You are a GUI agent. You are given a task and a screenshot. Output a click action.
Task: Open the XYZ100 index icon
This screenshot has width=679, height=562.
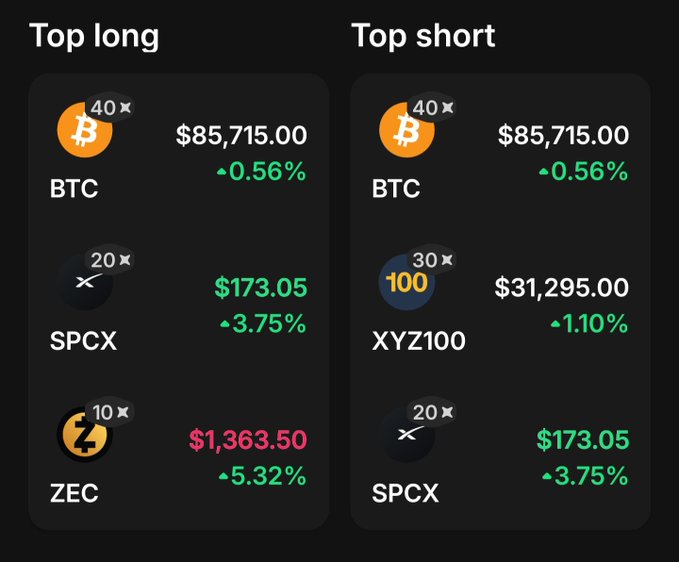[x=407, y=282]
